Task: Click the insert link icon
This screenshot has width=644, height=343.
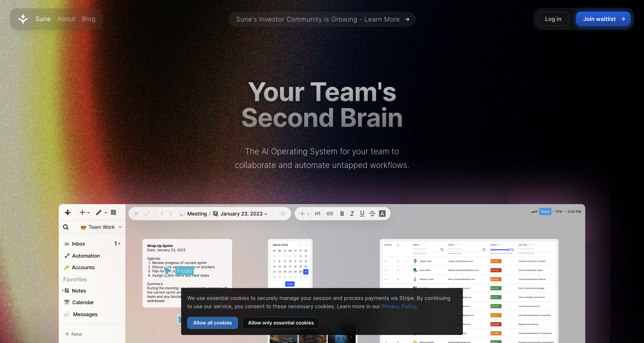Action: pyautogui.click(x=330, y=214)
